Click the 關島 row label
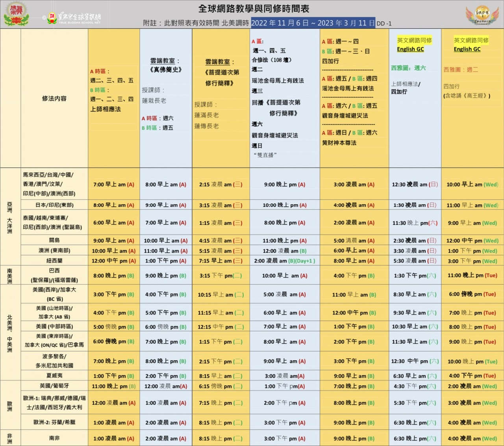The height and width of the screenshot is (446, 504). click(x=54, y=240)
